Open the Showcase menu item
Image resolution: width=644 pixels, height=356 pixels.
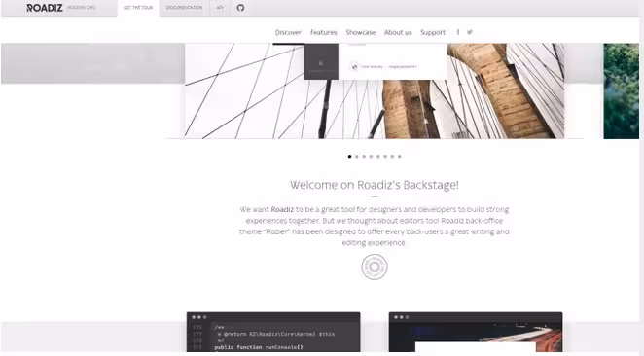coord(361,32)
